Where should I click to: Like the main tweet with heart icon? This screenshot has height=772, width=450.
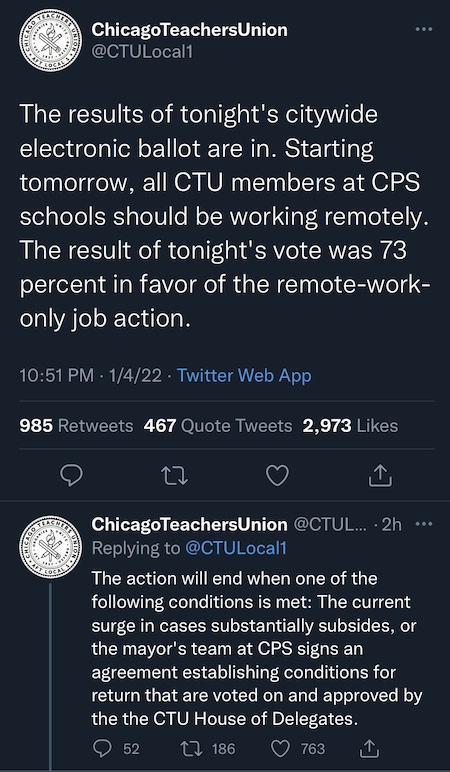click(x=277, y=476)
